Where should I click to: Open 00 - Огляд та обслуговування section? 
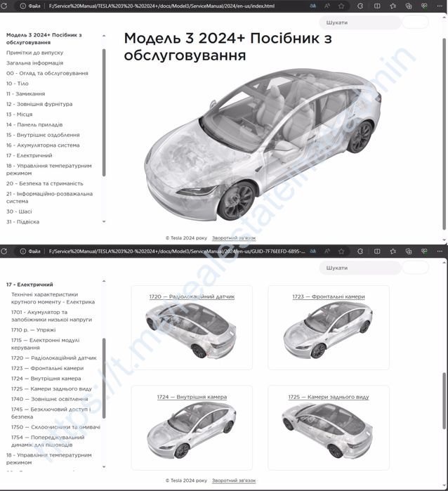coord(47,73)
